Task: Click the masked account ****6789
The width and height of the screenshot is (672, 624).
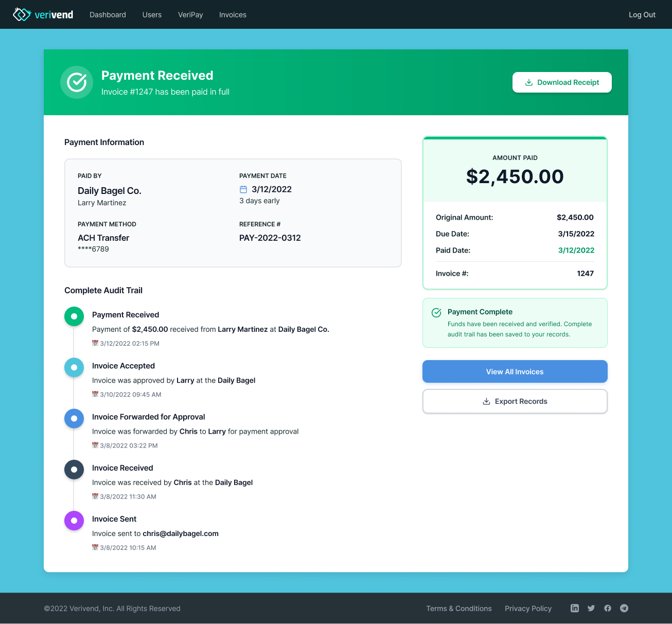Action: (x=93, y=249)
